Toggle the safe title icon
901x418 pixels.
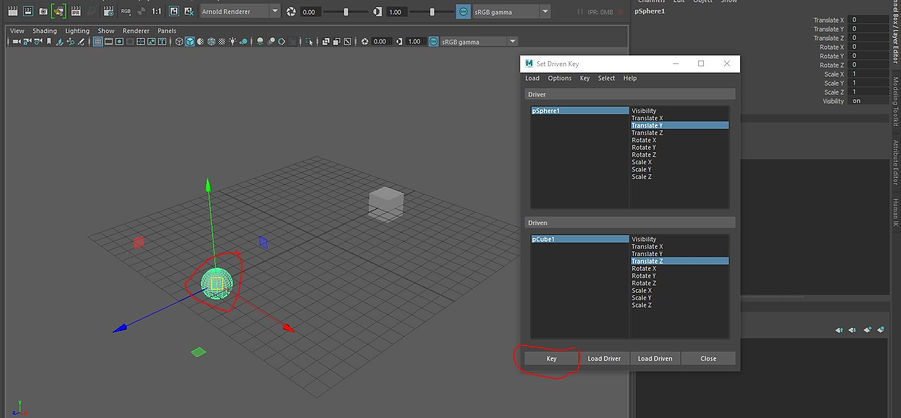coord(162,41)
